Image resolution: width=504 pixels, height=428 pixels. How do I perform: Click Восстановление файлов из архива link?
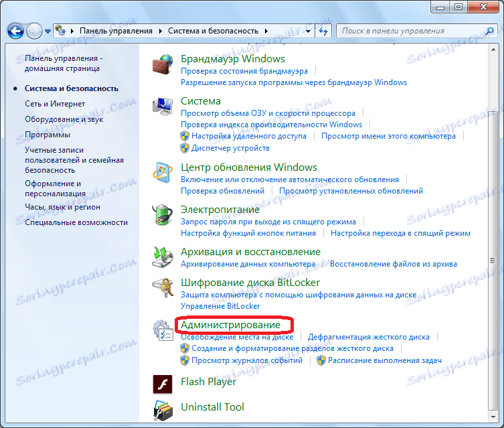click(x=394, y=265)
